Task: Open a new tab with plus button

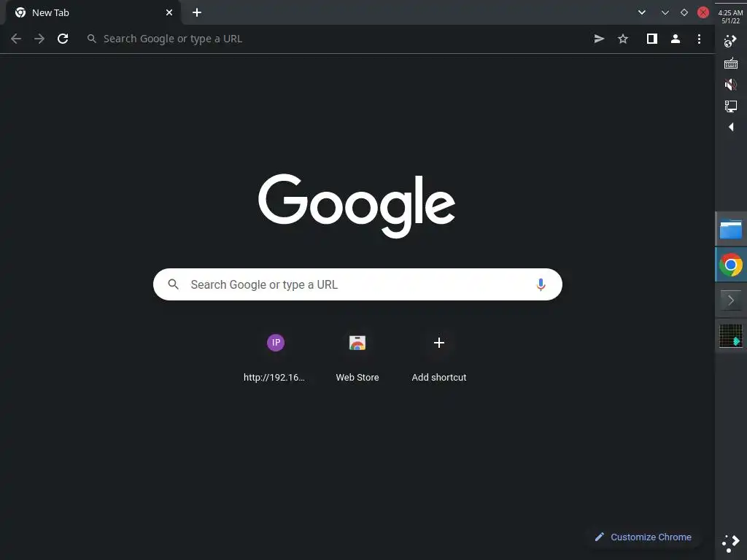Action: [x=197, y=12]
